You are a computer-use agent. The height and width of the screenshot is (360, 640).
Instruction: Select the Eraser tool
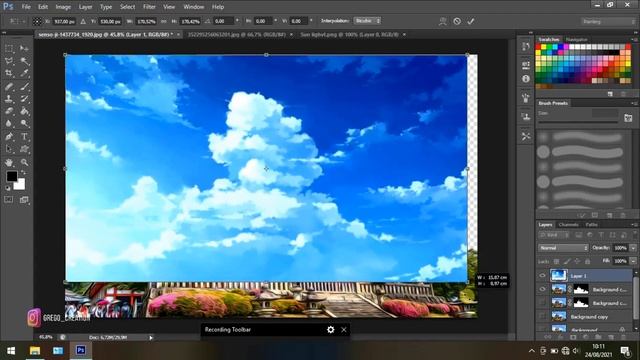(x=9, y=111)
